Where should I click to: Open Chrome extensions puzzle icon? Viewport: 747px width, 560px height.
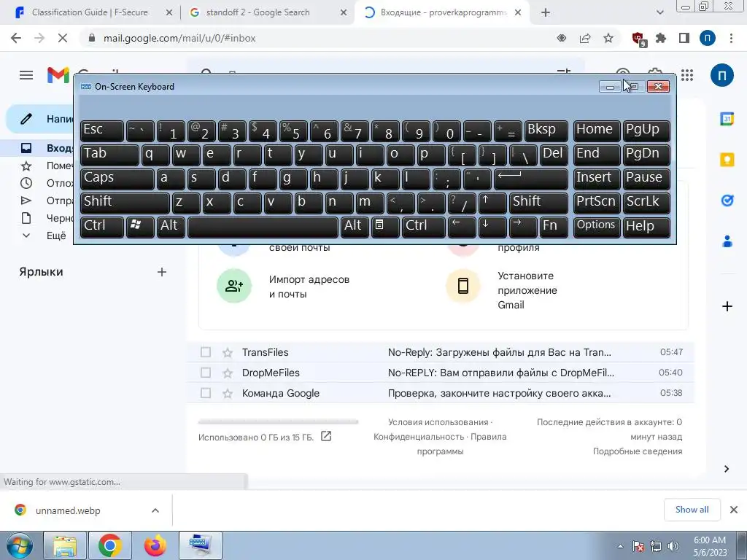coord(661,38)
